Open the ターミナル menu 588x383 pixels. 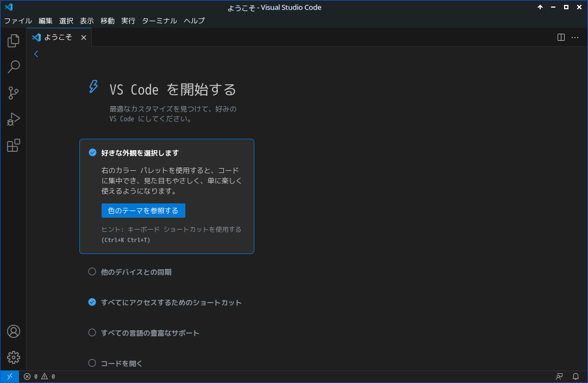point(159,21)
